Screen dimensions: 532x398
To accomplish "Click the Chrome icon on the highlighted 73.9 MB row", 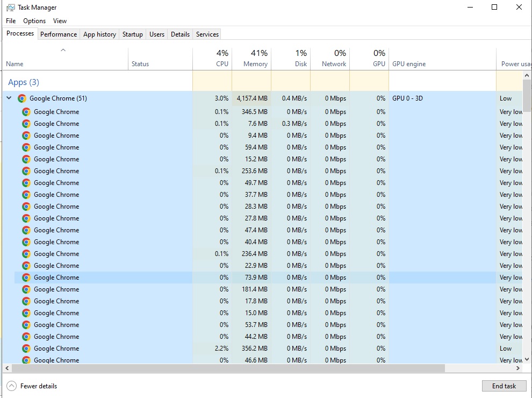I will click(x=26, y=278).
